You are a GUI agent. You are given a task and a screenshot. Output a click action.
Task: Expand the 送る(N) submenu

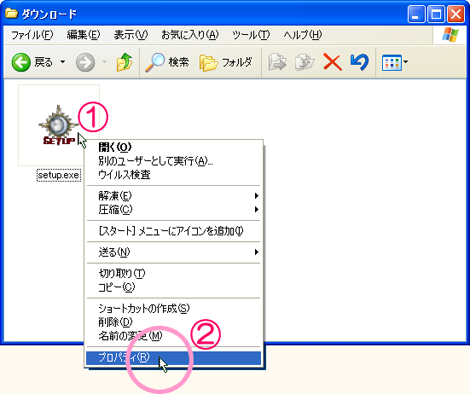coord(173,252)
